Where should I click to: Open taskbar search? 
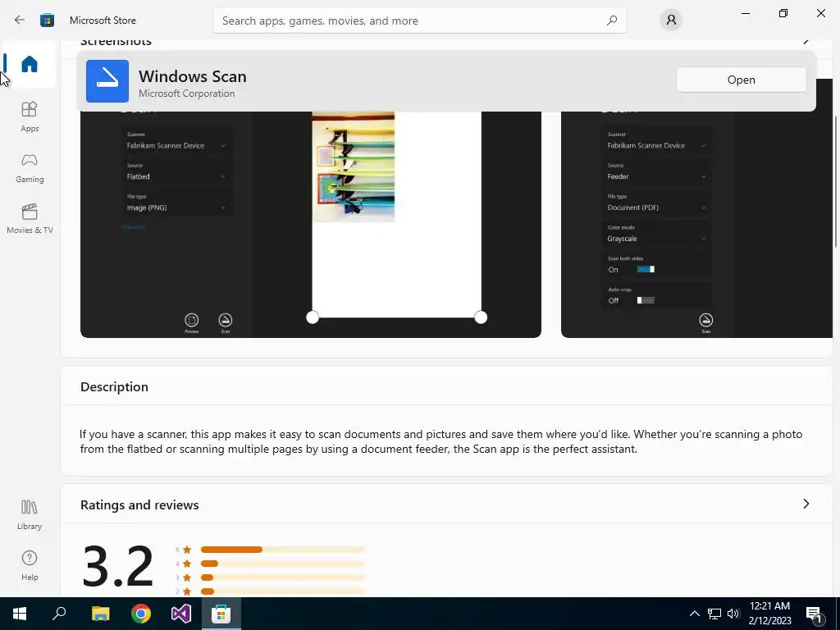pyautogui.click(x=59, y=614)
